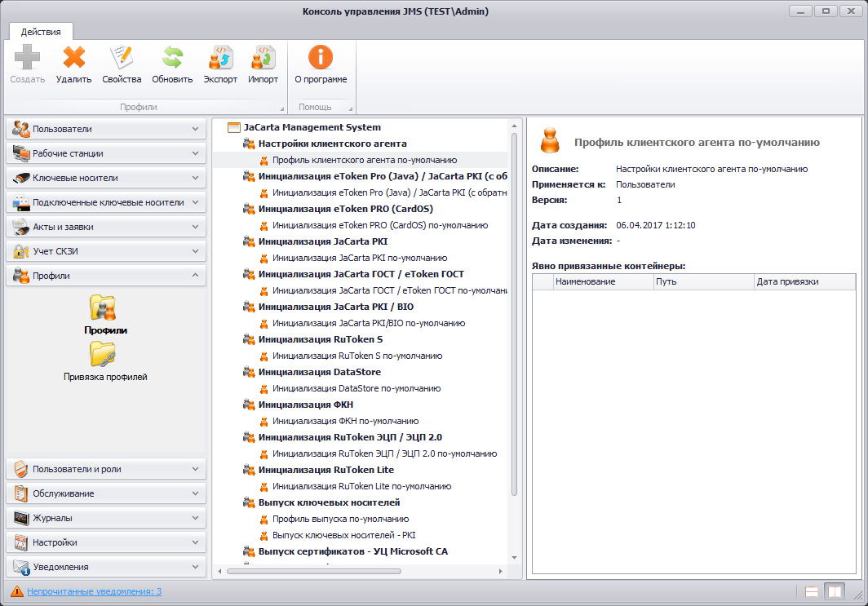Click the tree vertical scrollbar thumb
The width and height of the screenshot is (868, 606).
[514, 314]
